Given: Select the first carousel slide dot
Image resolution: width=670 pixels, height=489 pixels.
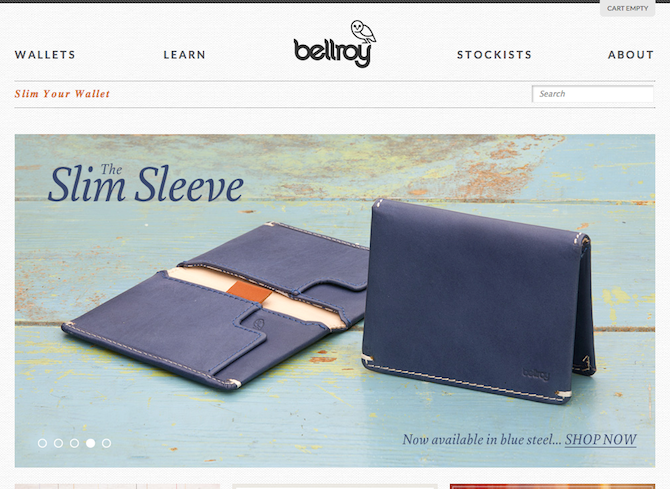Looking at the screenshot, I should [x=42, y=443].
